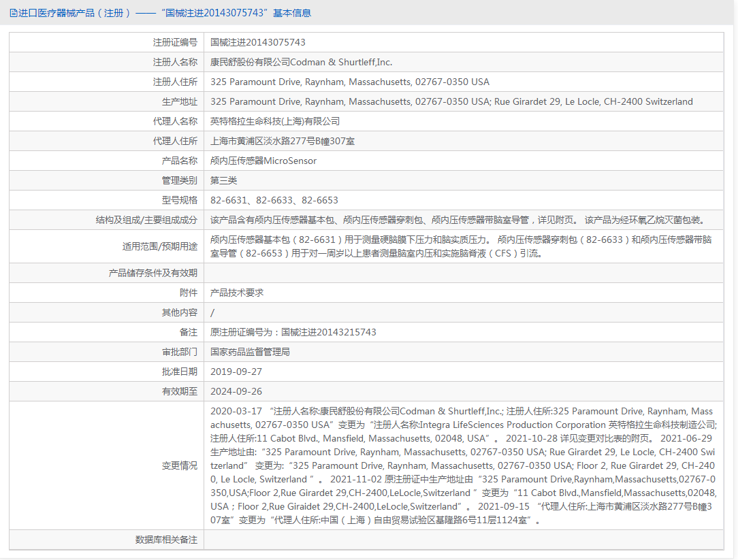The image size is (738, 560).
Task: Click the header title 进口医疗器械产品（注册）
Action: (74, 13)
